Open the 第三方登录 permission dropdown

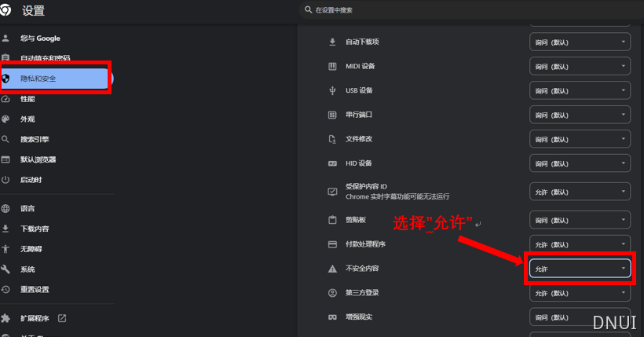[x=580, y=292]
